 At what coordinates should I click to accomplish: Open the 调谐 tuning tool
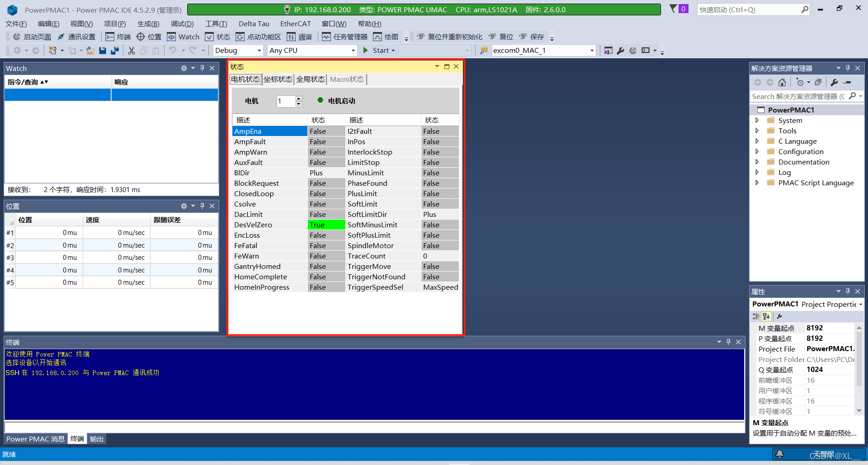[300, 37]
